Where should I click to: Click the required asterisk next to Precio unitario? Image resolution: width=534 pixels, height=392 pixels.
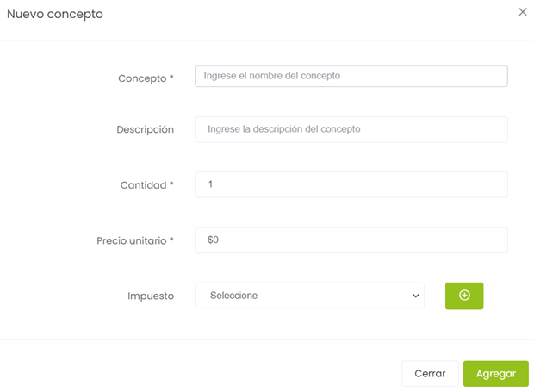pyautogui.click(x=171, y=240)
